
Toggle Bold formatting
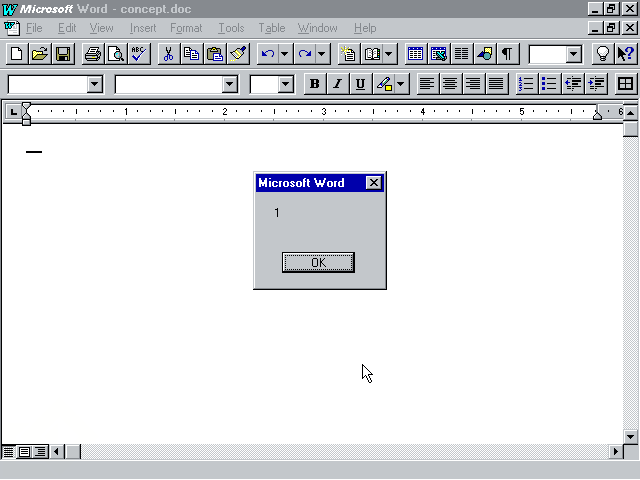click(315, 84)
